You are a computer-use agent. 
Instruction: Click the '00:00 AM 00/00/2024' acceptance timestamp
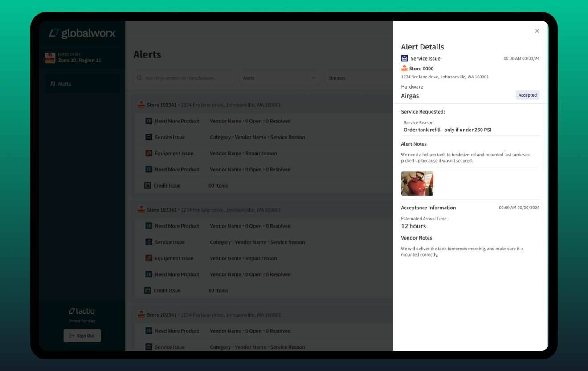pos(519,208)
